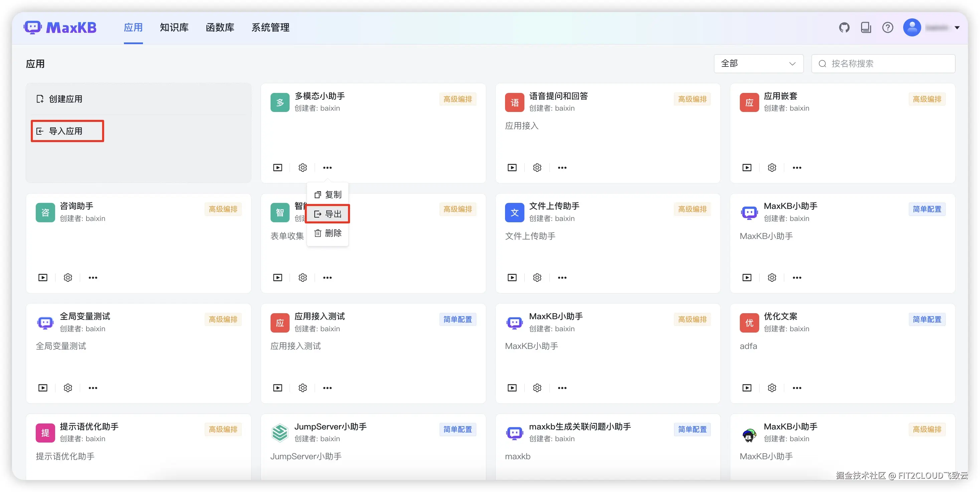
Task: Switch to the 知识库 tab
Action: tap(174, 27)
